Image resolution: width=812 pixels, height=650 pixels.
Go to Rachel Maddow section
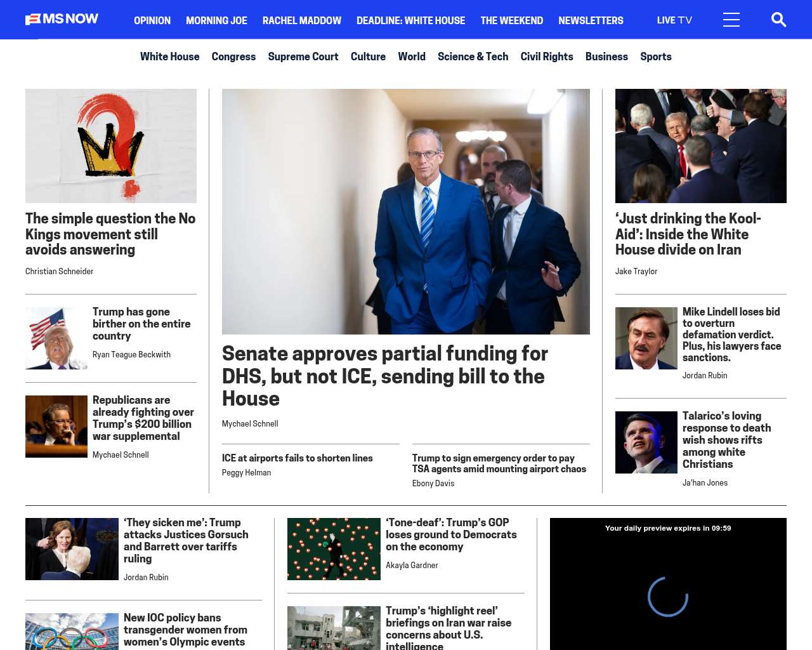pos(302,20)
